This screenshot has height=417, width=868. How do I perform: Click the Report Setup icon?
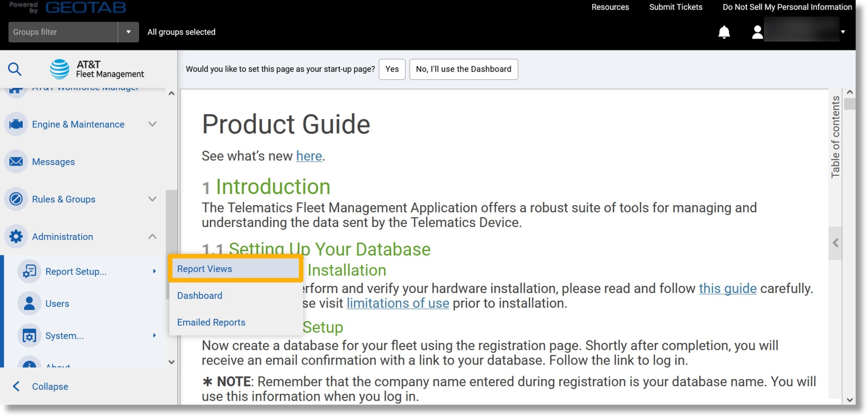(x=29, y=271)
